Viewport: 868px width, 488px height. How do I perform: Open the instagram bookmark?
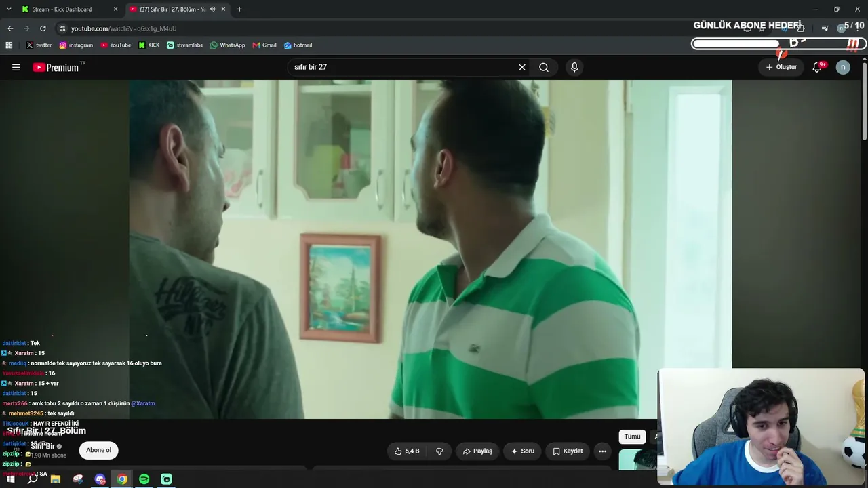point(76,45)
